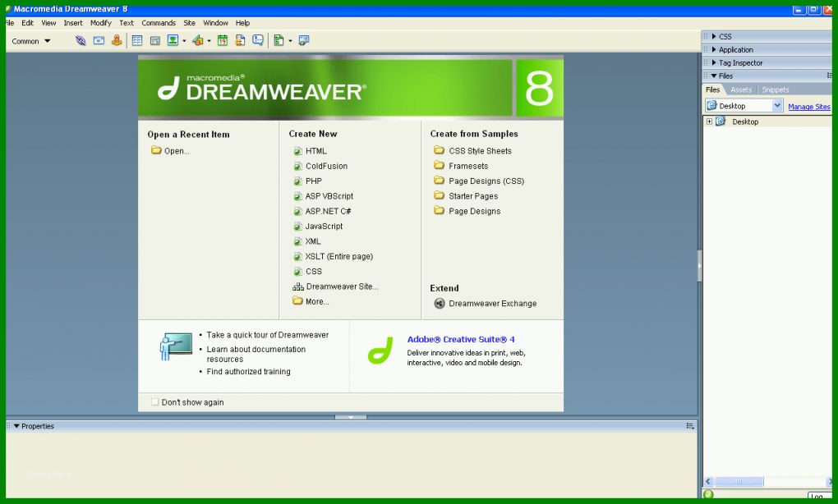Click the Server-Side Include icon
The image size is (838, 504).
point(240,40)
